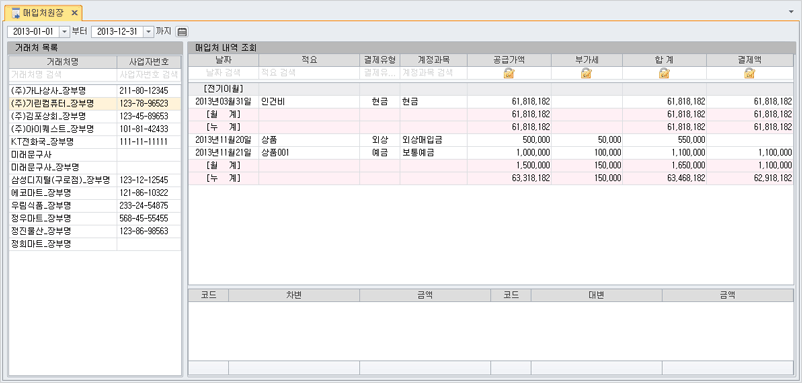This screenshot has height=383, width=802.
Task: Click the 대변 column header in journal grid
Action: pos(596,295)
